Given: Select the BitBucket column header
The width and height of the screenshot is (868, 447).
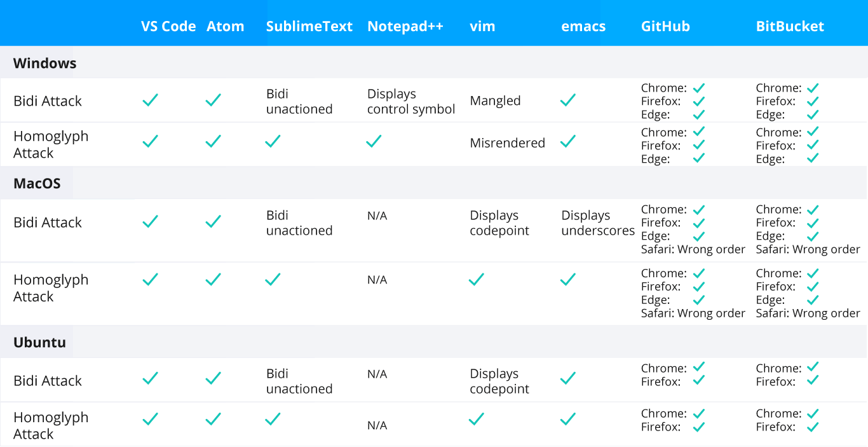Looking at the screenshot, I should (790, 27).
